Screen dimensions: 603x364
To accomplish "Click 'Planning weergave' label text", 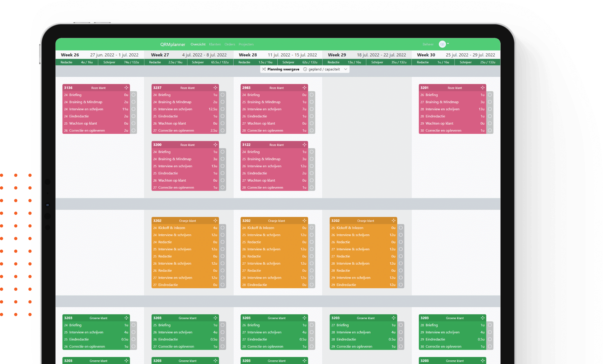I will [x=283, y=69].
